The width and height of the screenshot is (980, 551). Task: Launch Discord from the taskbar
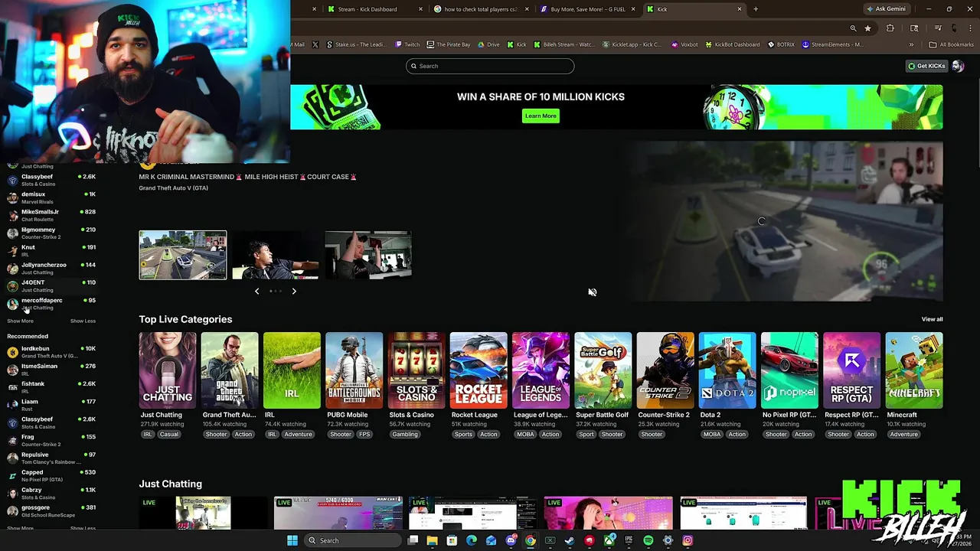tap(511, 540)
